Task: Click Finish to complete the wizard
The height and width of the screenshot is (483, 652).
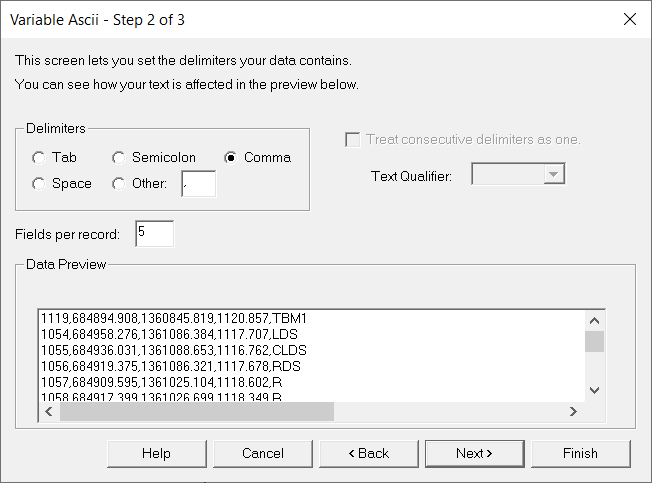Action: pyautogui.click(x=580, y=453)
